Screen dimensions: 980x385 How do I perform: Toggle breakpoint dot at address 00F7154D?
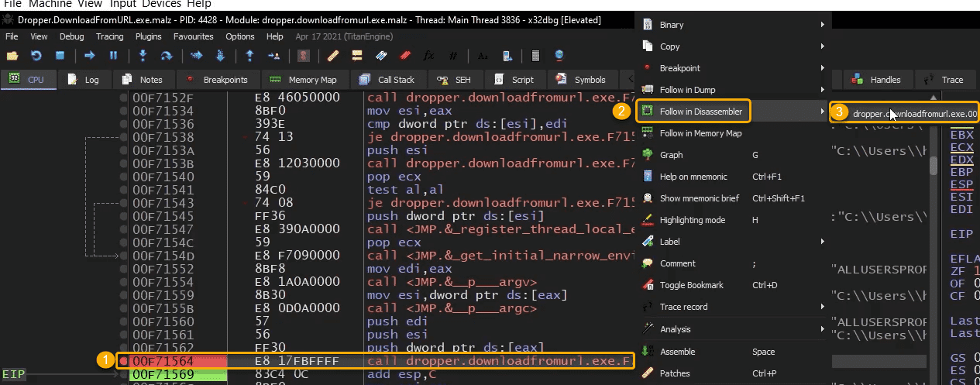pos(122,256)
